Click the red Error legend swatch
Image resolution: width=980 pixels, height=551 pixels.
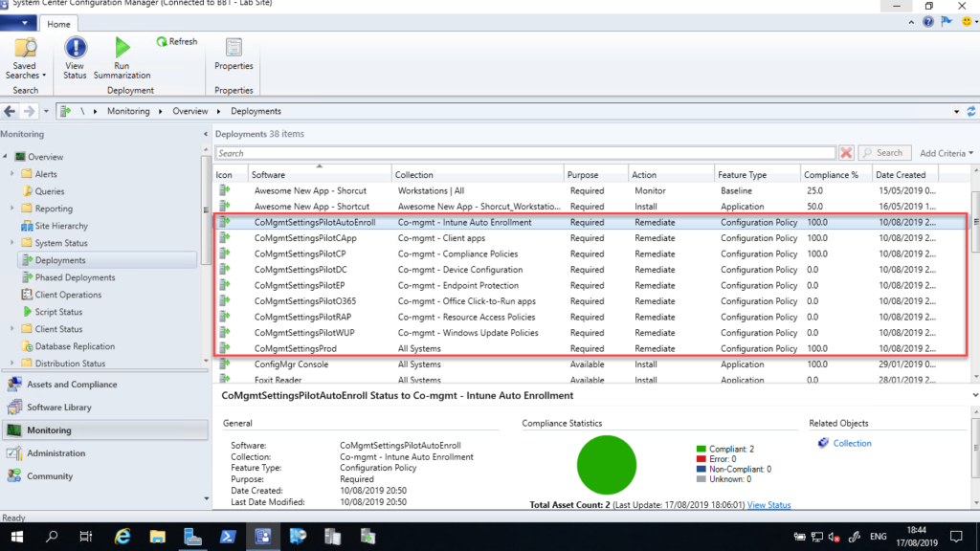pyautogui.click(x=701, y=459)
